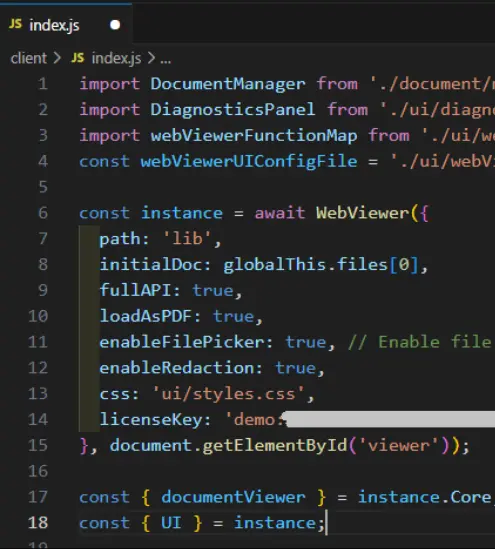Place cursor after 'instance;' on line 18
This screenshot has width=495, height=549.
pyautogui.click(x=326, y=523)
